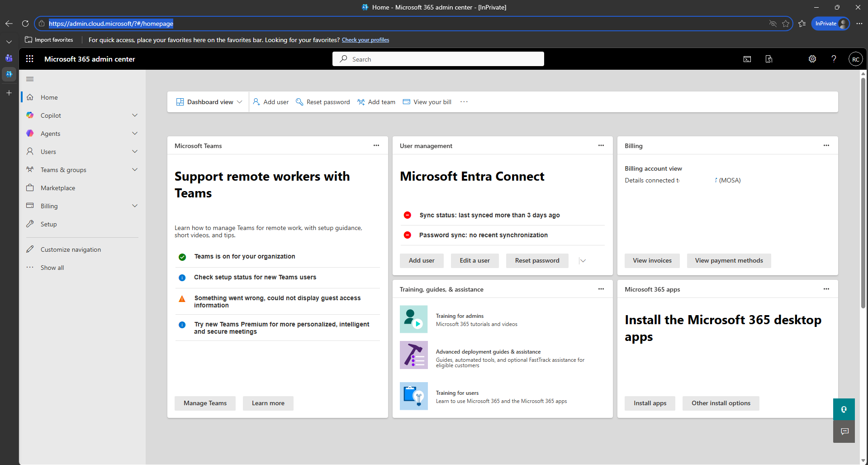Viewport: 868px width, 465px height.
Task: Click Add team in the toolbar
Action: click(376, 102)
